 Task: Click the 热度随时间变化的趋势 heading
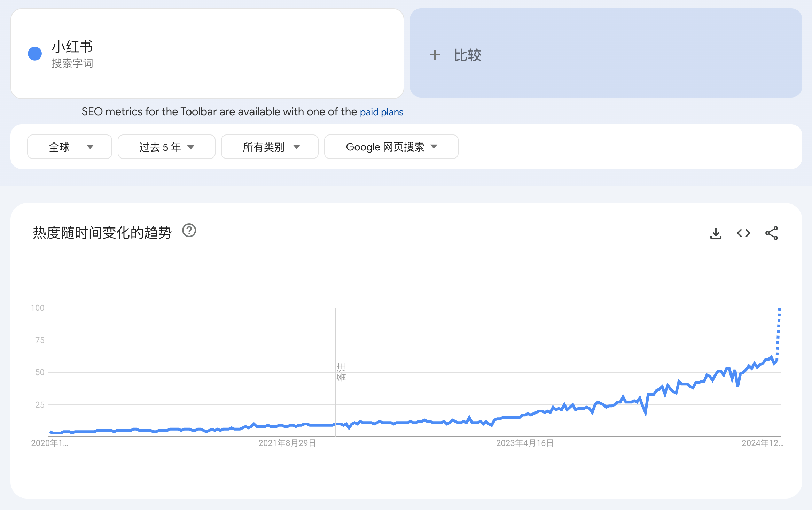[102, 233]
